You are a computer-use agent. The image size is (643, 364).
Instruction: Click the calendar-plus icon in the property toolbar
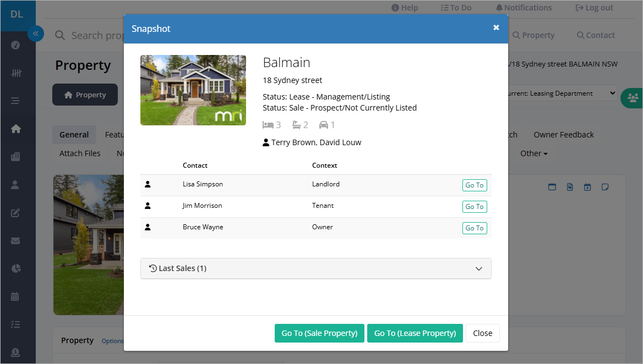(x=587, y=187)
